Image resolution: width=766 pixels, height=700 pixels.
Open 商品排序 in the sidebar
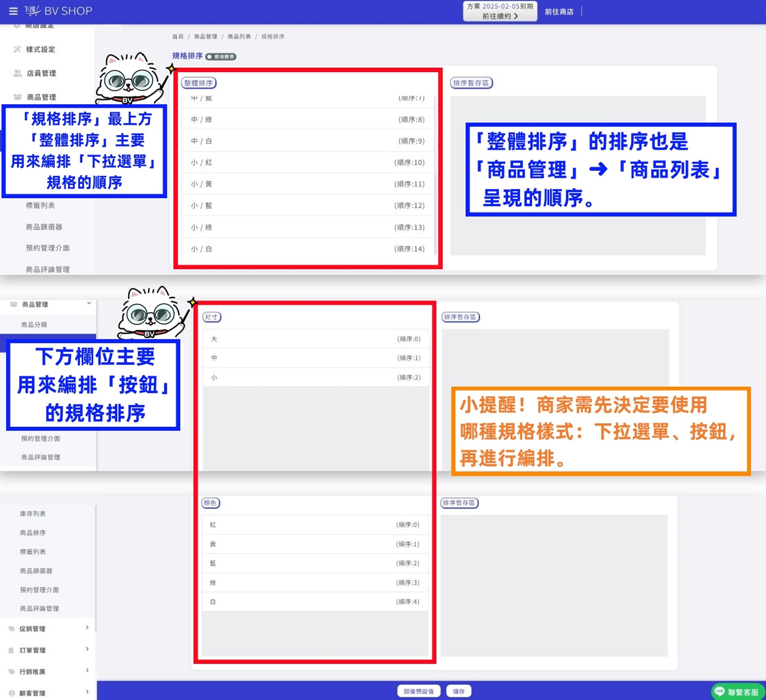(33, 532)
